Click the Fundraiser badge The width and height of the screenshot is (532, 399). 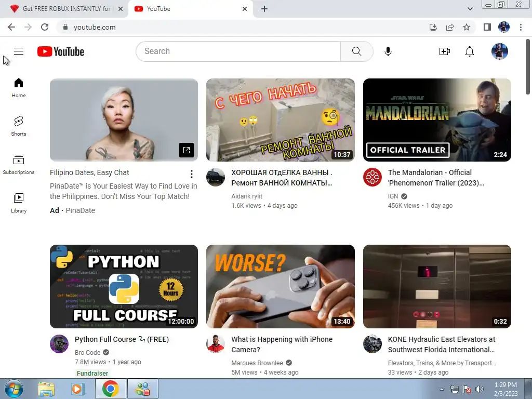92,373
